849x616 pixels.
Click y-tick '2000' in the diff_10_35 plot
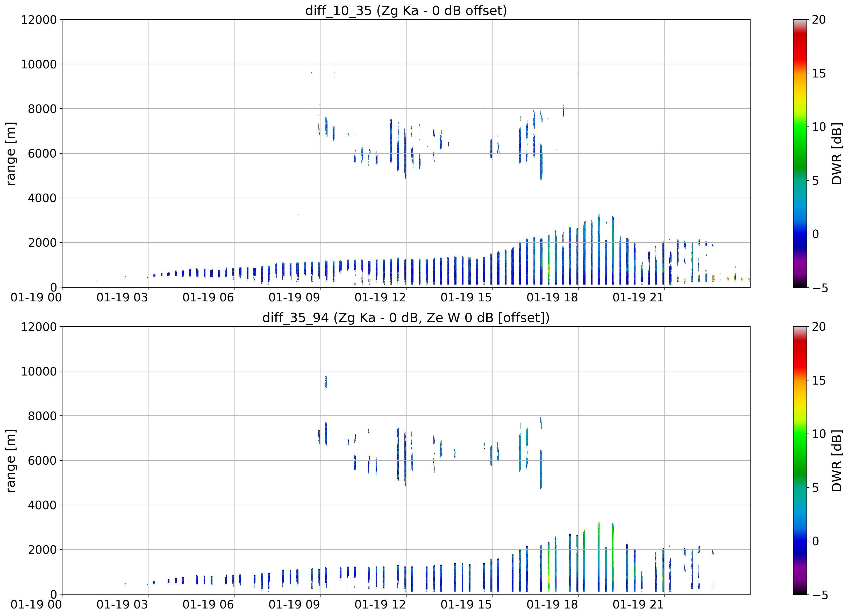pos(42,243)
